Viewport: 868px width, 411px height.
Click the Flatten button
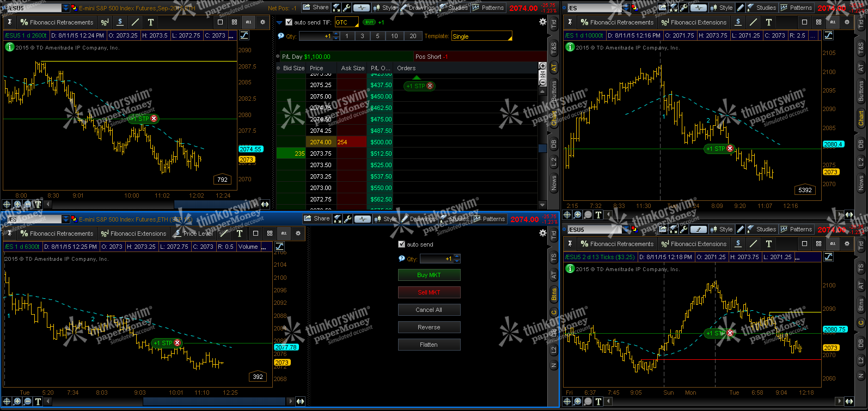429,345
